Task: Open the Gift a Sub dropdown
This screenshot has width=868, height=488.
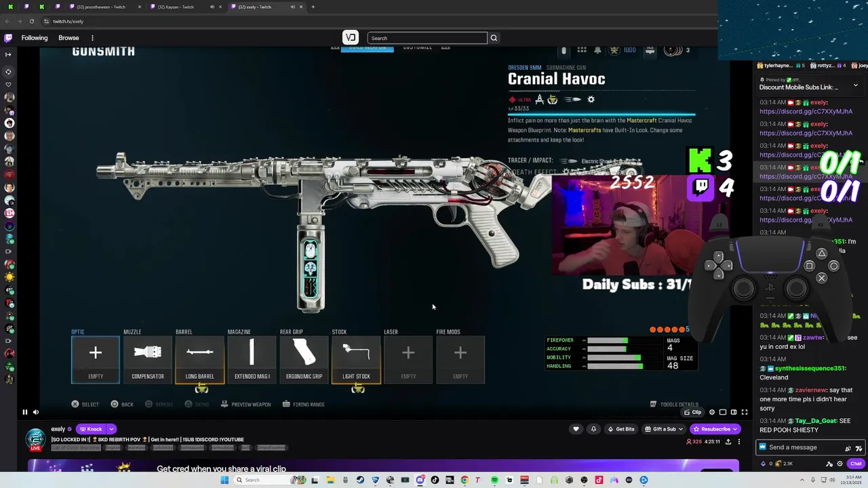Action: (664, 429)
